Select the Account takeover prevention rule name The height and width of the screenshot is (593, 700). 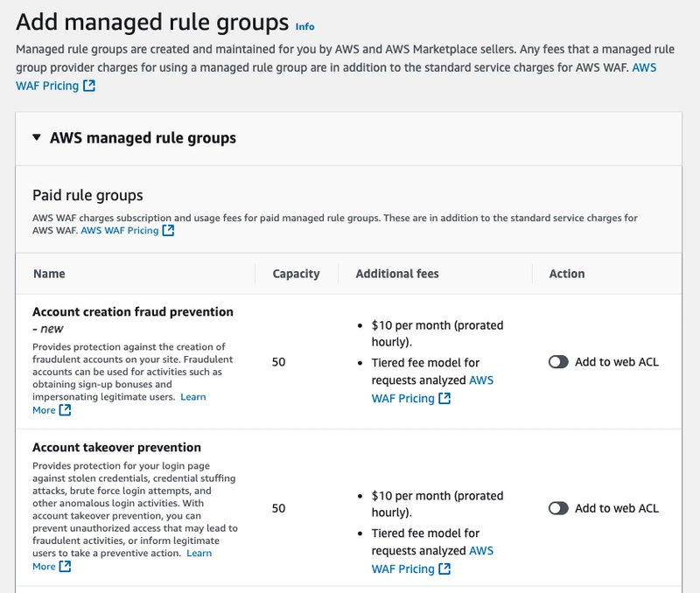point(116,447)
